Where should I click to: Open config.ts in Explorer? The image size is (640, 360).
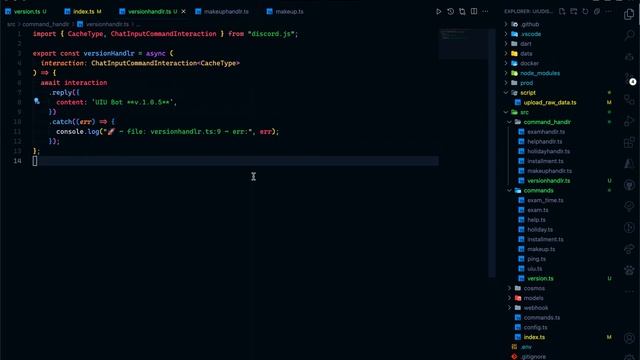(x=535, y=327)
